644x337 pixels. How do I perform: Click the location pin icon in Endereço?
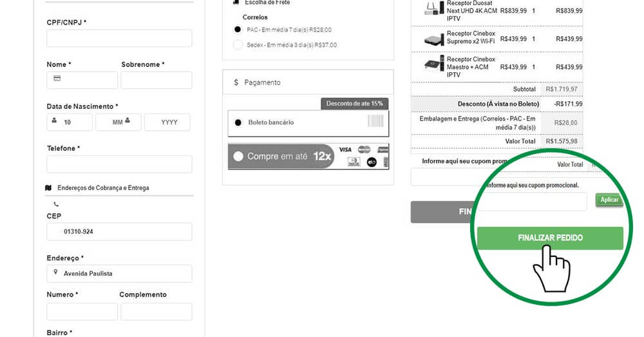tap(55, 272)
